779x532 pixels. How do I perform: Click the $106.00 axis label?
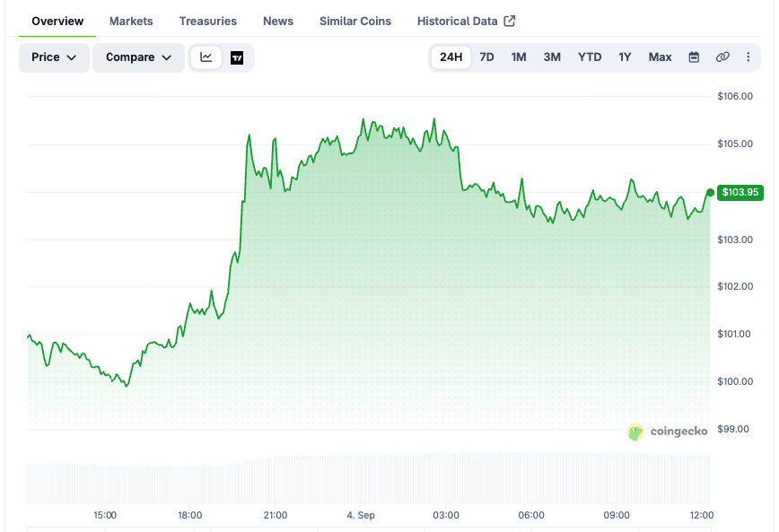[735, 96]
